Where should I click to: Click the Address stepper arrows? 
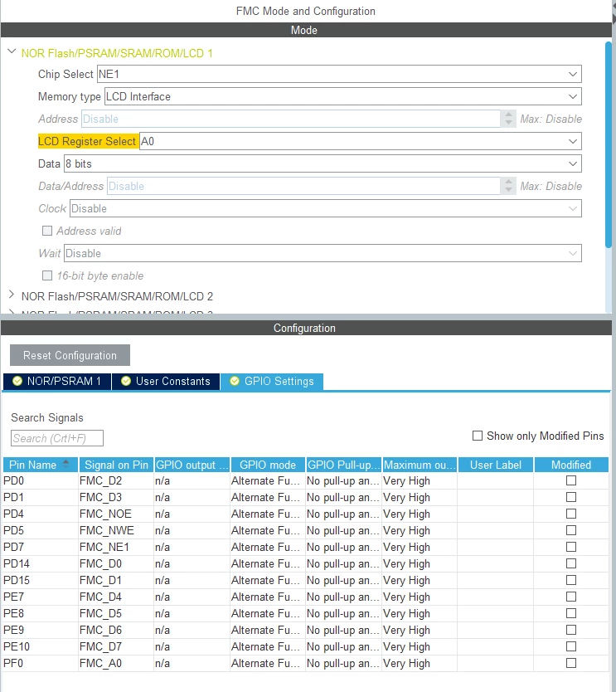[508, 119]
